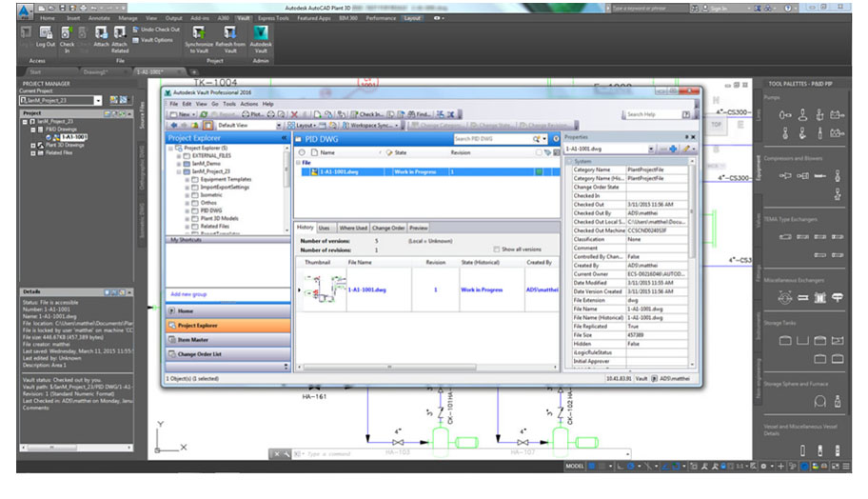Switch to the Uses tab
The image size is (868, 499).
(325, 228)
